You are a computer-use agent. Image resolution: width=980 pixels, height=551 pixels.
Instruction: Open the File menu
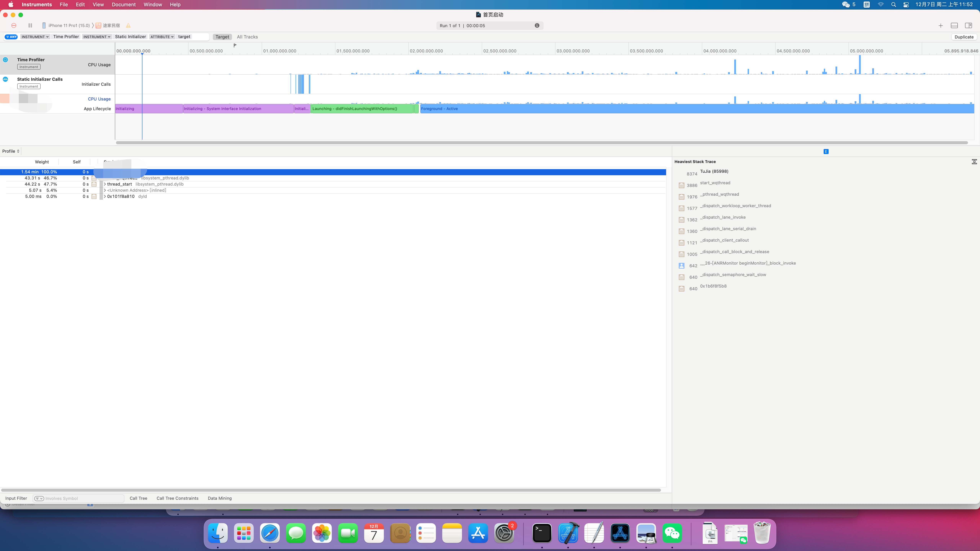(x=64, y=5)
